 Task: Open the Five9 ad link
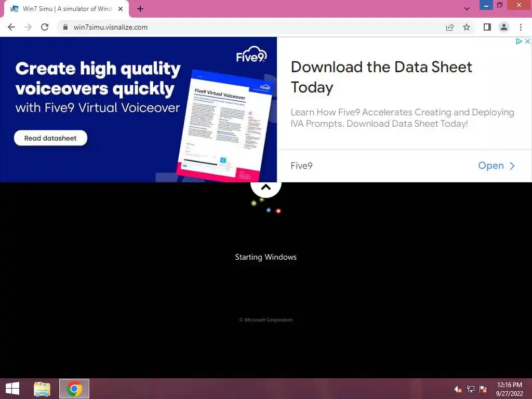496,166
